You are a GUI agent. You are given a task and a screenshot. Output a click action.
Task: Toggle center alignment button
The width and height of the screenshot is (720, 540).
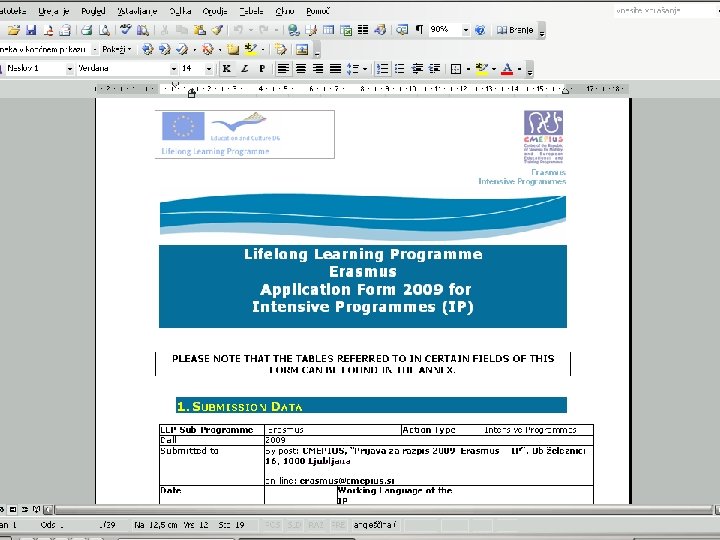click(301, 69)
